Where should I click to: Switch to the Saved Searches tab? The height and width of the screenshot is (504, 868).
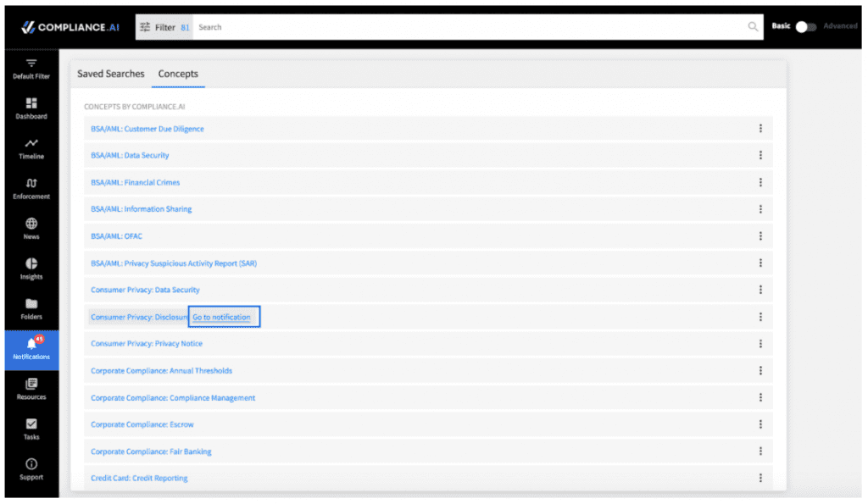tap(111, 74)
